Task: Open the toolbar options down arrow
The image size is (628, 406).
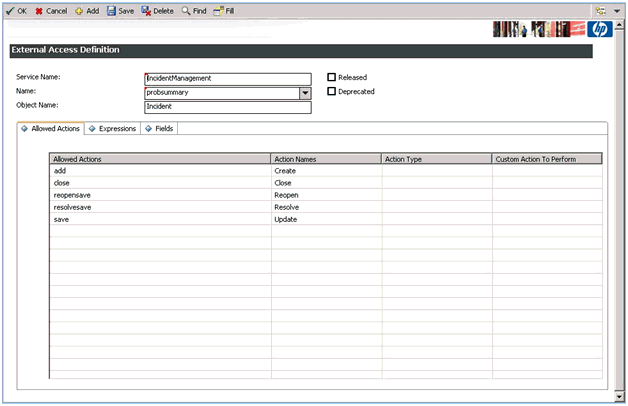Action: point(617,11)
